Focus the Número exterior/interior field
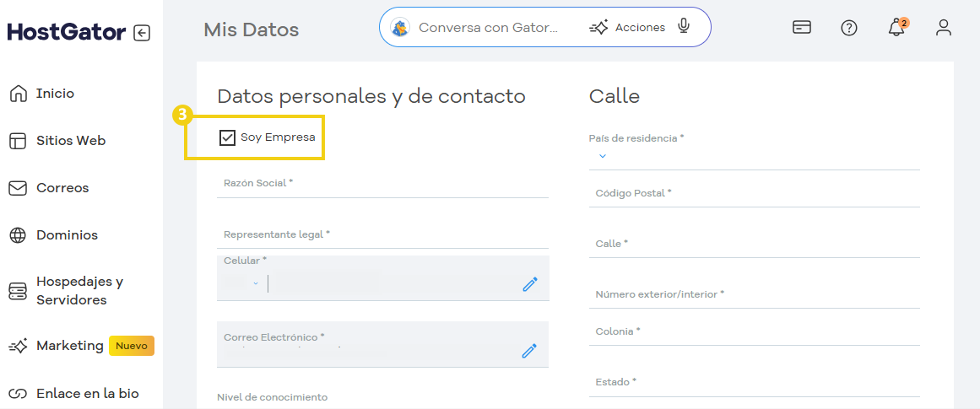 tap(755, 295)
